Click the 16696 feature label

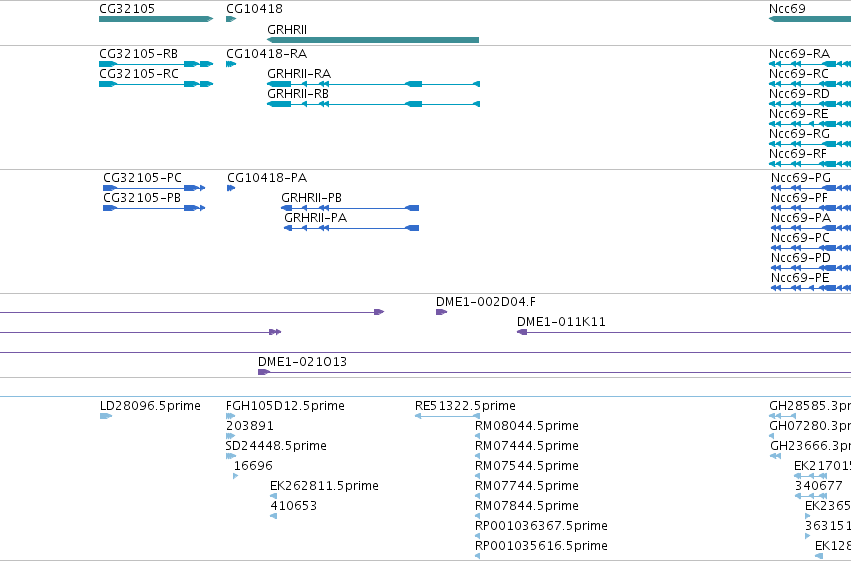click(x=253, y=466)
